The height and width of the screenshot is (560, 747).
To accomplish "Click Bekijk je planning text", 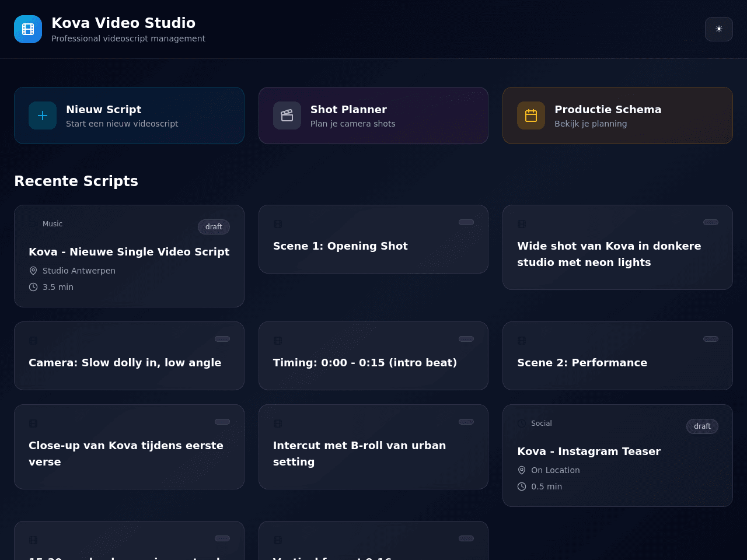I will point(591,124).
